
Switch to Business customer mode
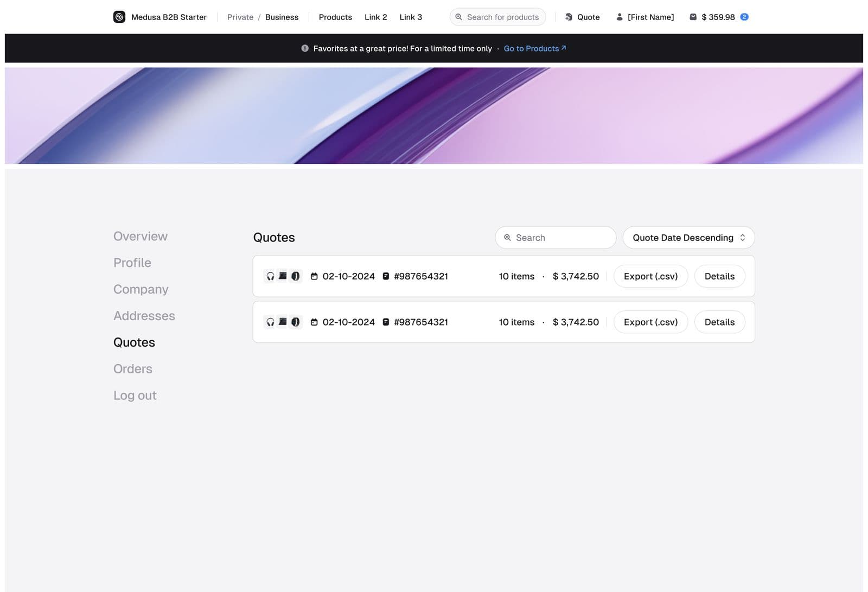click(x=282, y=17)
